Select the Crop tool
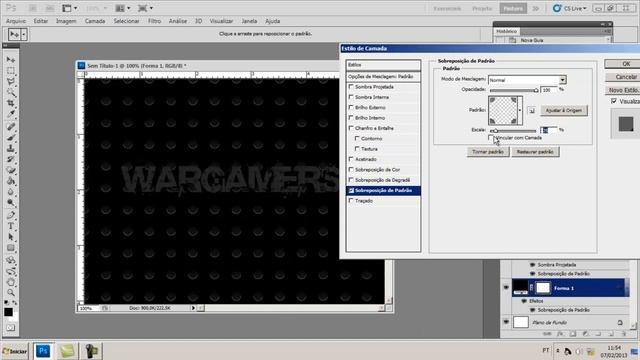The width and height of the screenshot is (640, 360). [x=11, y=104]
